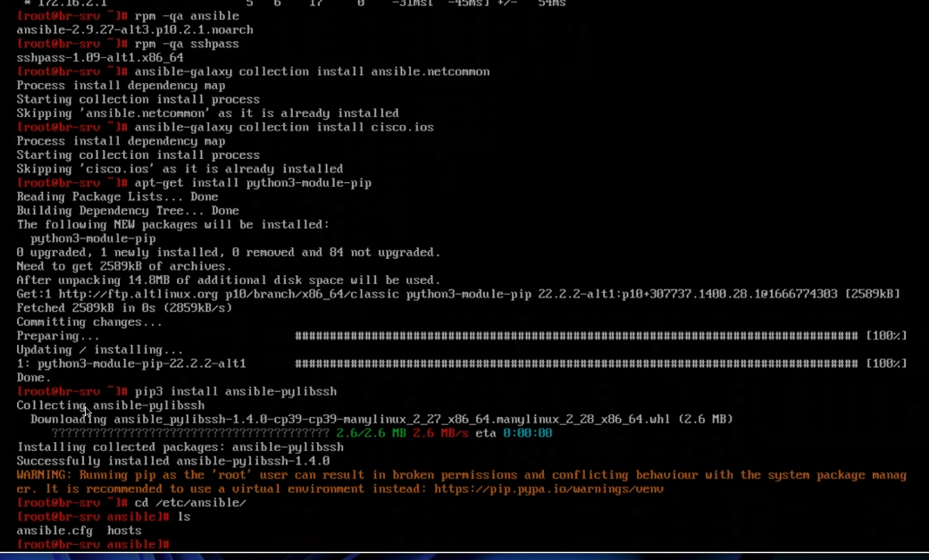Click the ansible_pylibssh-1.4.0 whl filename line

381,420
